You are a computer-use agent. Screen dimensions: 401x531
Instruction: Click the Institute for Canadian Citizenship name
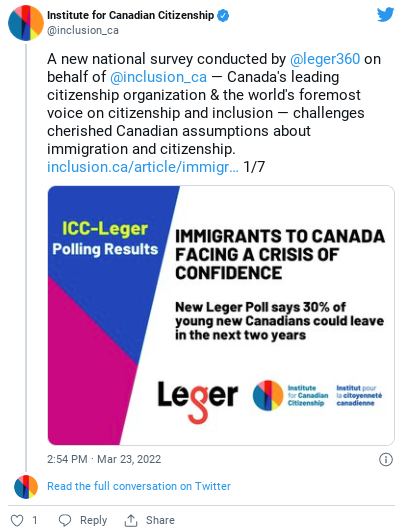130,15
